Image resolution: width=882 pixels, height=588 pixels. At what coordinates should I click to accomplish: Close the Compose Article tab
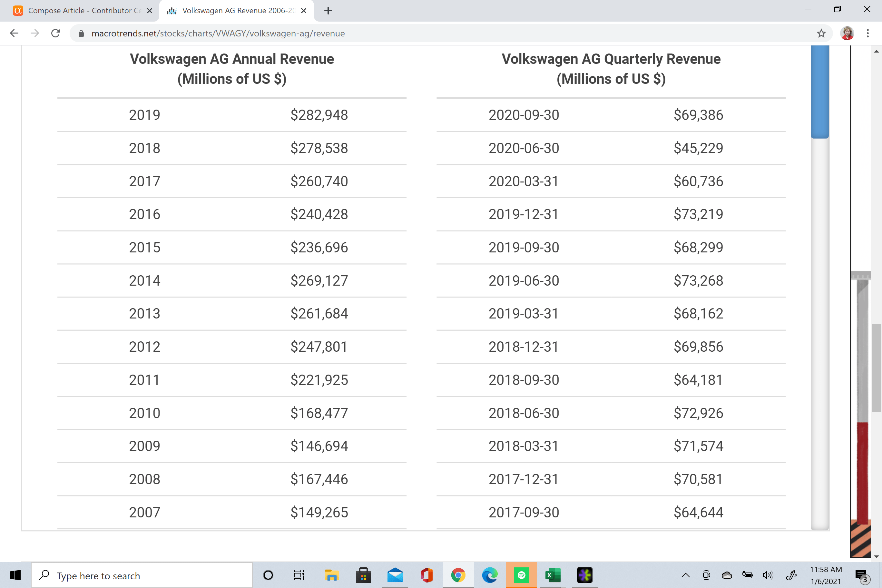(x=149, y=11)
